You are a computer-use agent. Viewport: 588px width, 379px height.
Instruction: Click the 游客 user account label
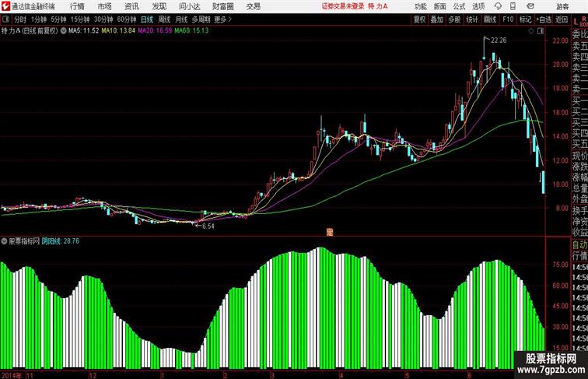click(x=562, y=6)
